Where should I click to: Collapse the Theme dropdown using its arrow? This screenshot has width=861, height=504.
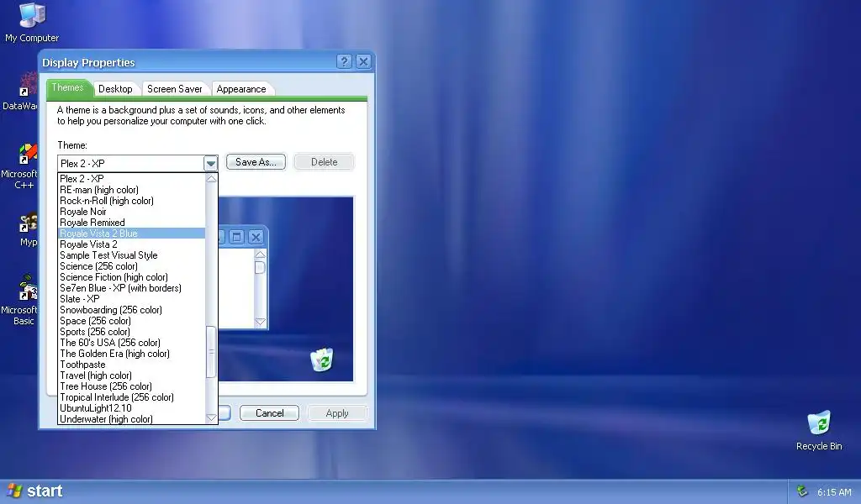[210, 164]
